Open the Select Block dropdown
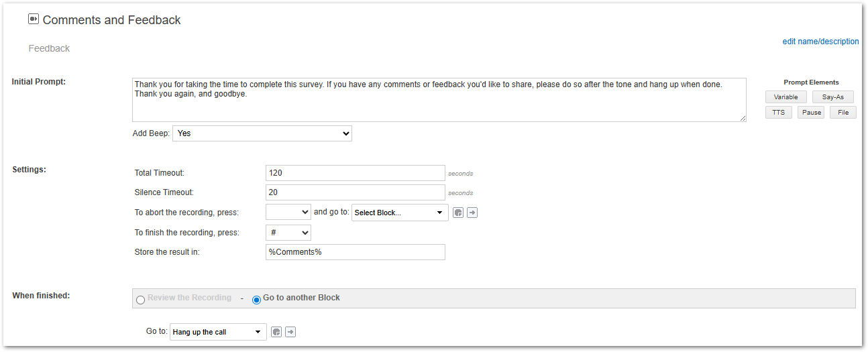868x352 pixels. [x=400, y=213]
